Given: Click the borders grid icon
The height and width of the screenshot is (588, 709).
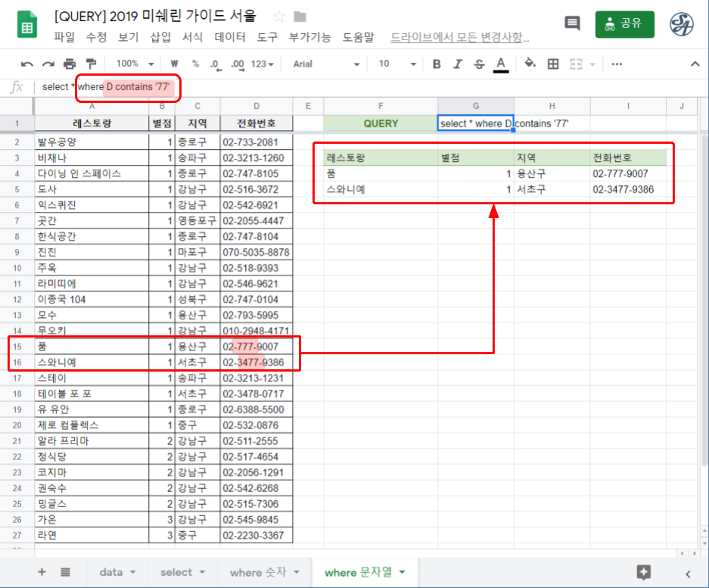Looking at the screenshot, I should [x=553, y=64].
